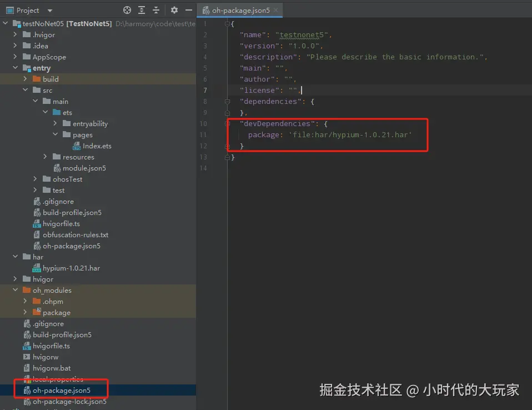Open the Project panel settings gear

(174, 10)
